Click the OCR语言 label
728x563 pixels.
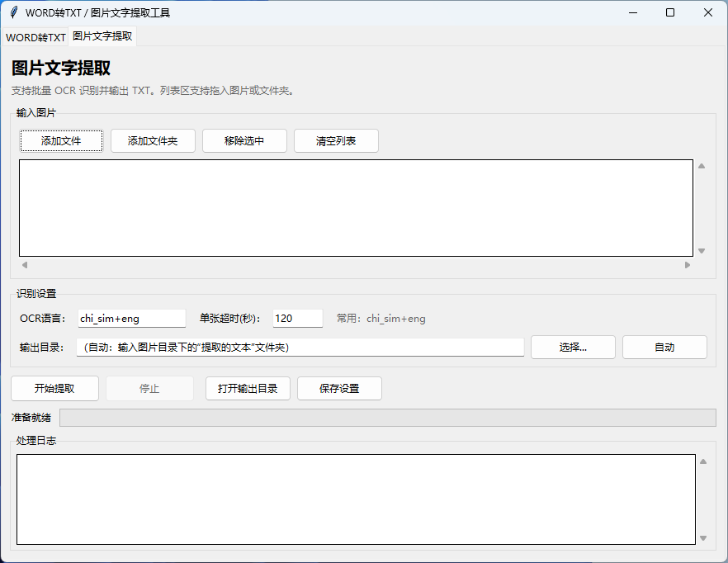pyautogui.click(x=42, y=318)
